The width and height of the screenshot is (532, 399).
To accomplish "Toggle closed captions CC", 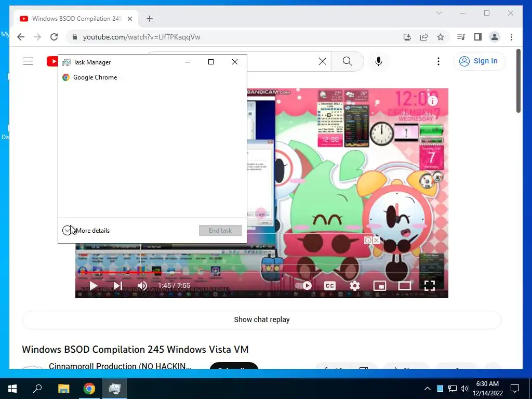I will (x=330, y=286).
